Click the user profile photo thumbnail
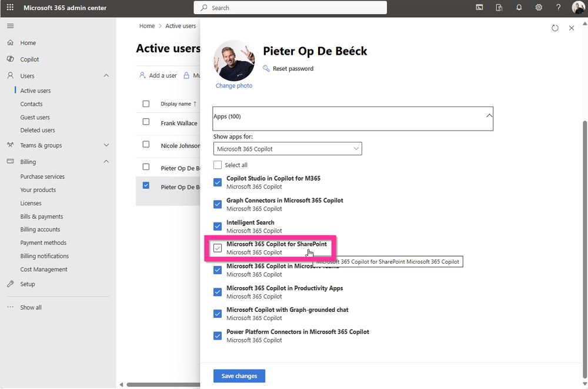The width and height of the screenshot is (588, 389). point(234,61)
